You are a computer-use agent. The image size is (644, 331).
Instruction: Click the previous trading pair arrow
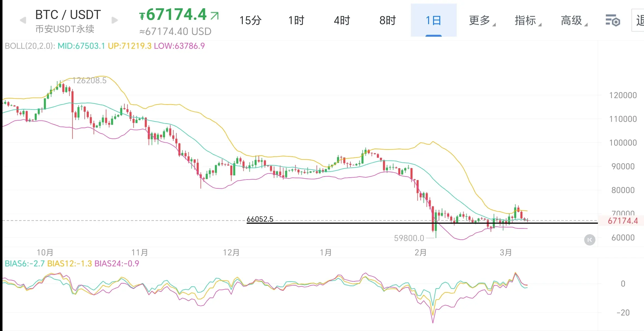click(23, 20)
